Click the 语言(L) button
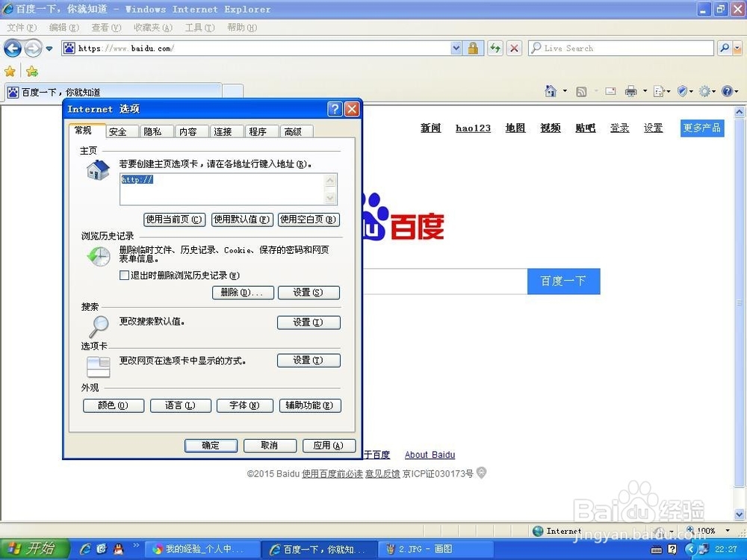 [181, 405]
